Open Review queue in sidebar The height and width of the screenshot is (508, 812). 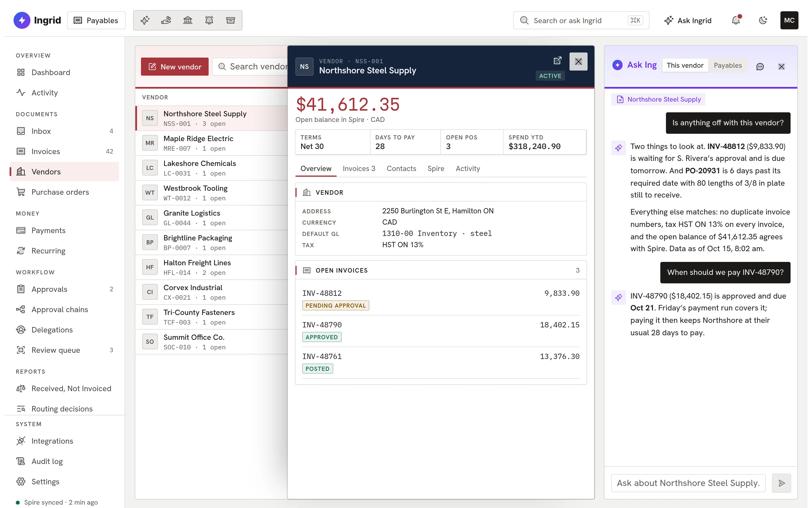click(64, 350)
